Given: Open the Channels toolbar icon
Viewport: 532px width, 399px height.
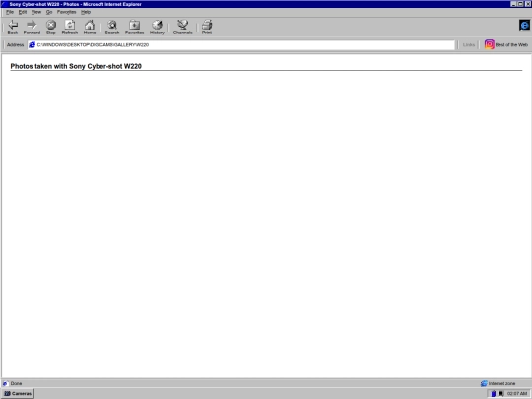Looking at the screenshot, I should coord(183,28).
